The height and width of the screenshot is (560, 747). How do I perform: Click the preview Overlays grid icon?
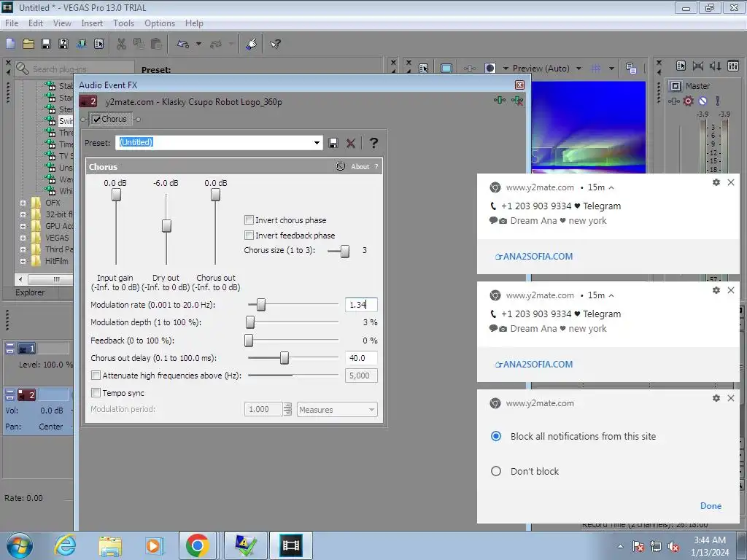coord(596,68)
